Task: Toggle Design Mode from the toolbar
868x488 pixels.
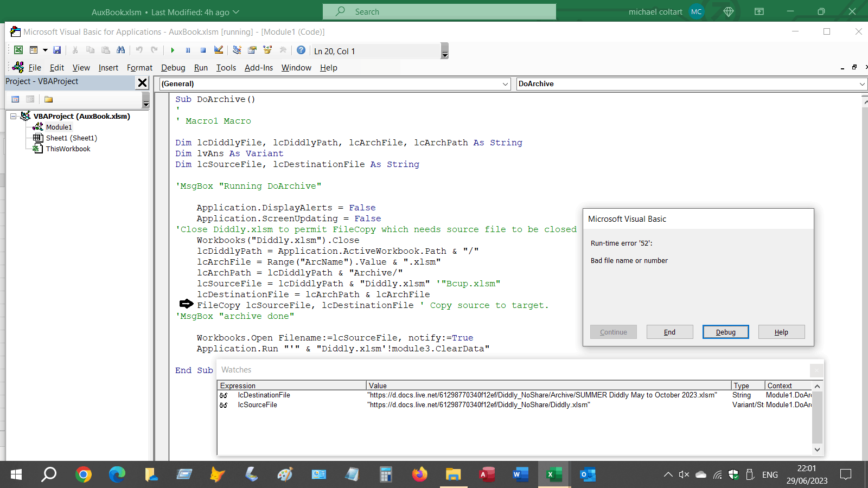Action: tap(218, 50)
